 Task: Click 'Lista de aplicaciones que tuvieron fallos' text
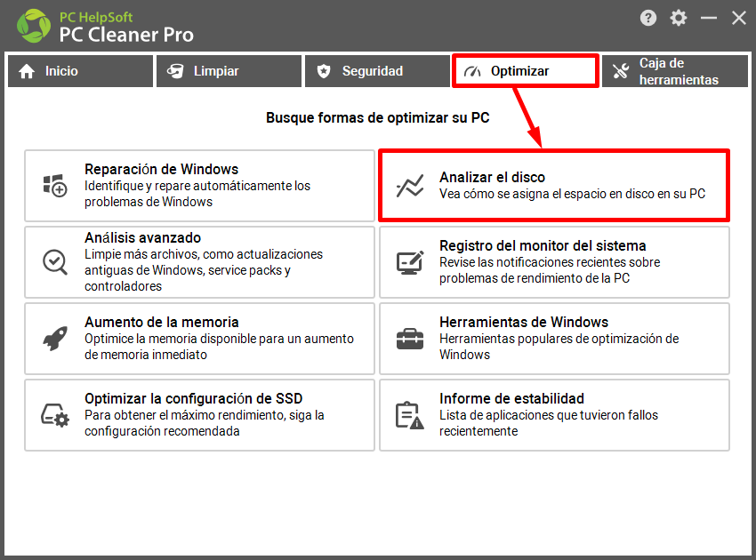(549, 422)
